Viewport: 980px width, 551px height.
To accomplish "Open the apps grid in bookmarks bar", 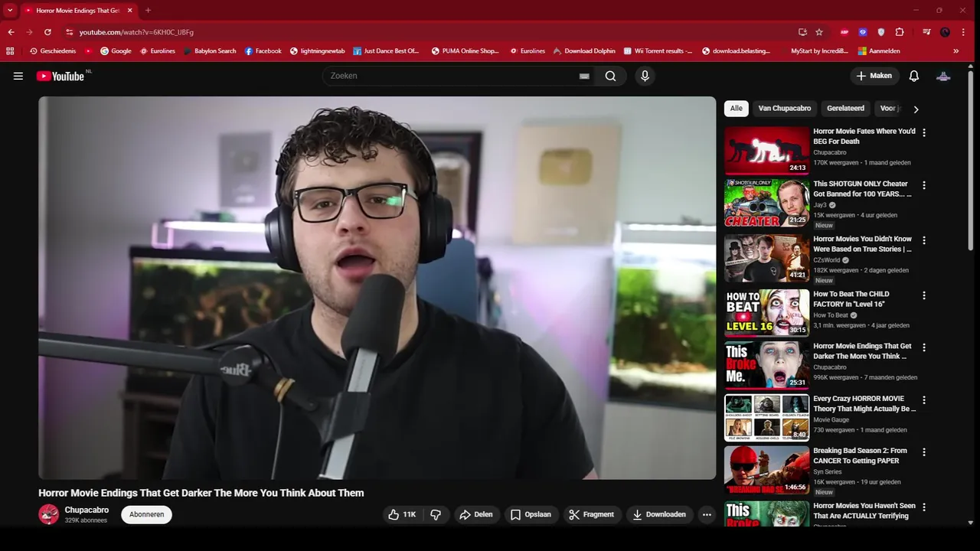I will pos(10,51).
